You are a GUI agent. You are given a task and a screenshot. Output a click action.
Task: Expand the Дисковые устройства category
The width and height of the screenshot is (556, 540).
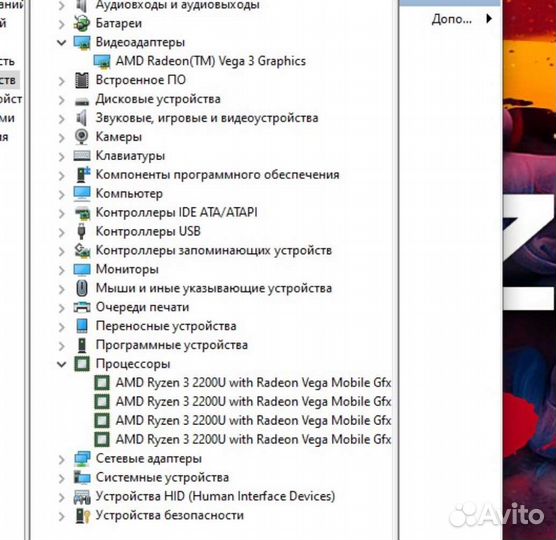point(62,100)
